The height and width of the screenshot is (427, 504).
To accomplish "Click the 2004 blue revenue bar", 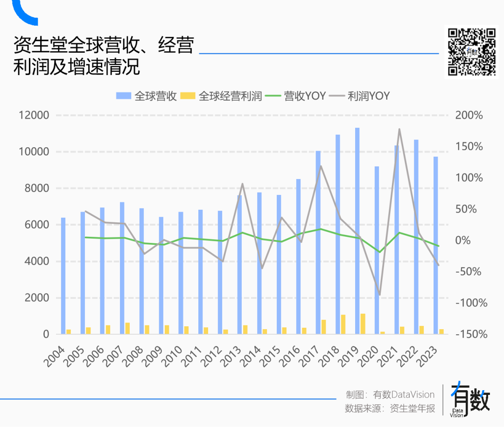I will pos(63,276).
